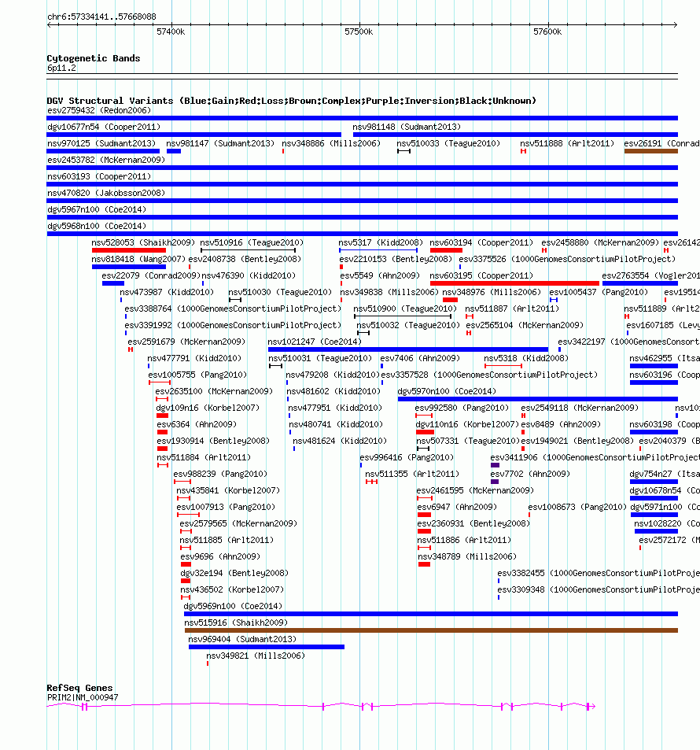Click nsv470820 (Jakobsson2008) label

(x=105, y=194)
